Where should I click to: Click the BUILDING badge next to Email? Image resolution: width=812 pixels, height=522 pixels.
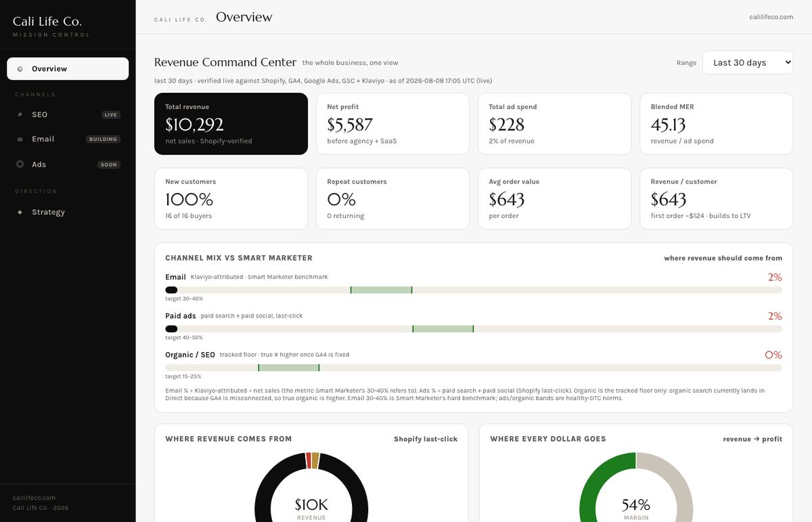coord(104,139)
